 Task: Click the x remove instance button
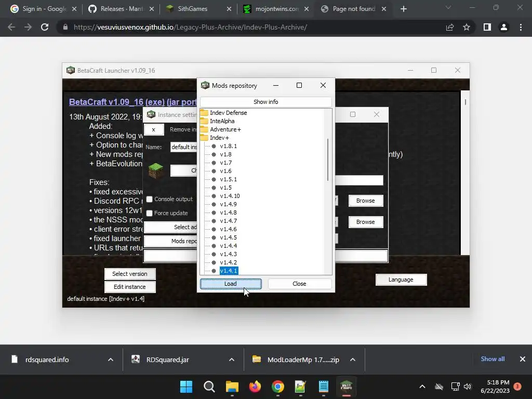coord(154,129)
